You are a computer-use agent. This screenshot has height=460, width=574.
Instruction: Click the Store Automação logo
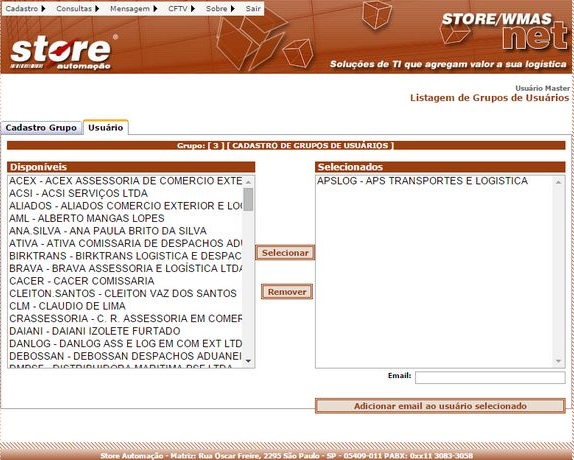(x=61, y=52)
